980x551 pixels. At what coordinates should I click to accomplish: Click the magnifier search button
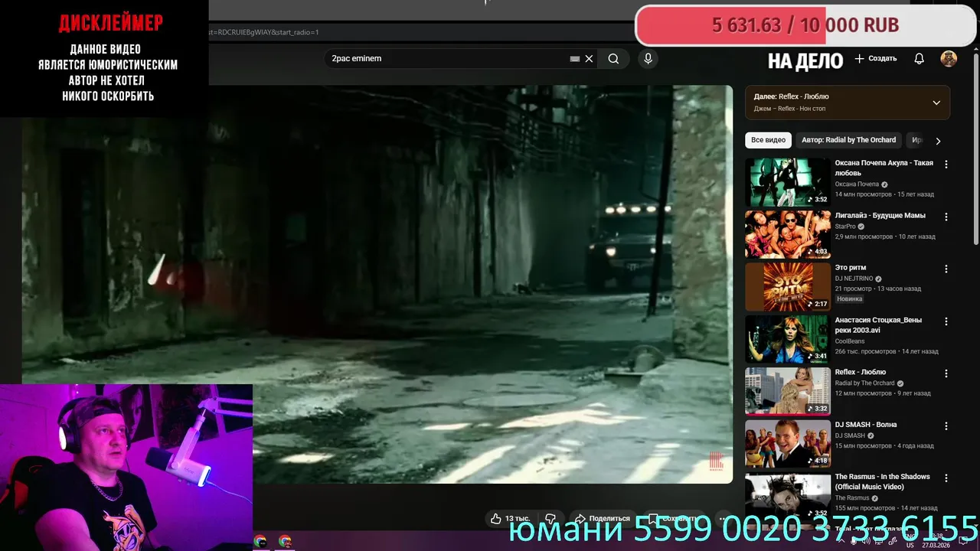pos(613,59)
